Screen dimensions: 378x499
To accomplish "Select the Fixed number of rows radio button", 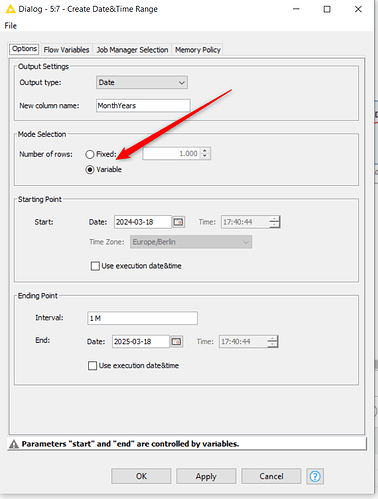I will click(90, 154).
